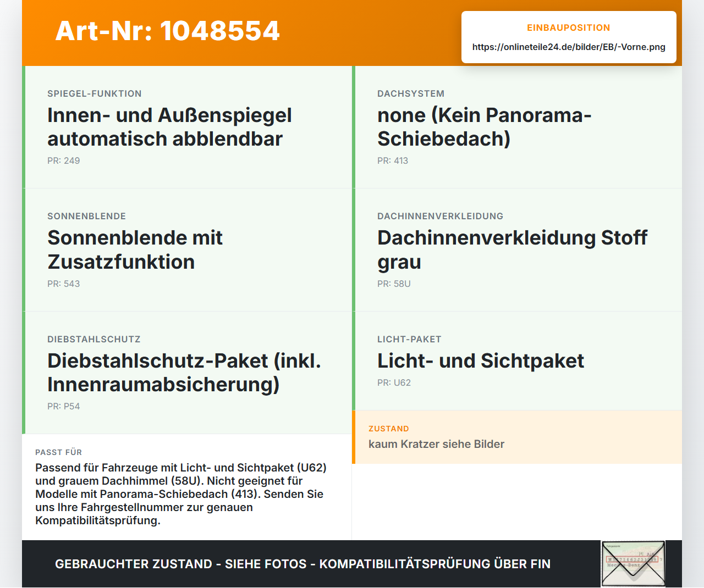This screenshot has height=588, width=704.
Task: Select 'Dachinnenverkleidung Stoff grau' value
Action: tap(512, 249)
